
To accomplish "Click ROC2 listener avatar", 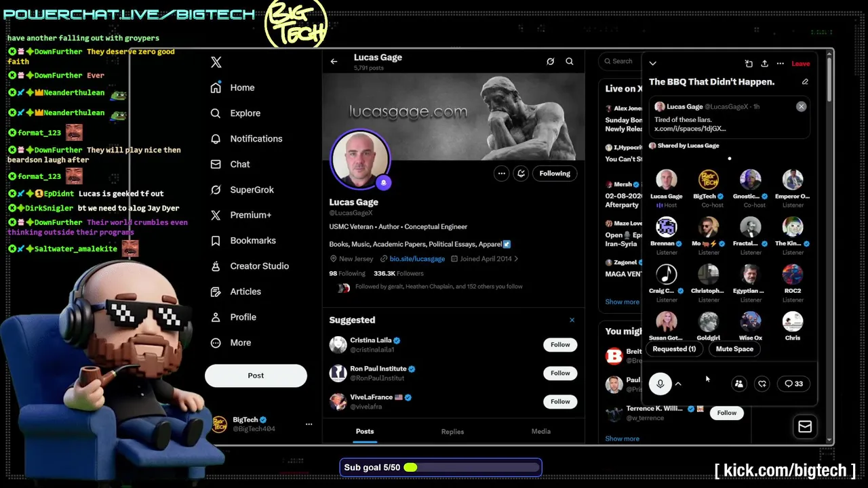I will (x=793, y=274).
